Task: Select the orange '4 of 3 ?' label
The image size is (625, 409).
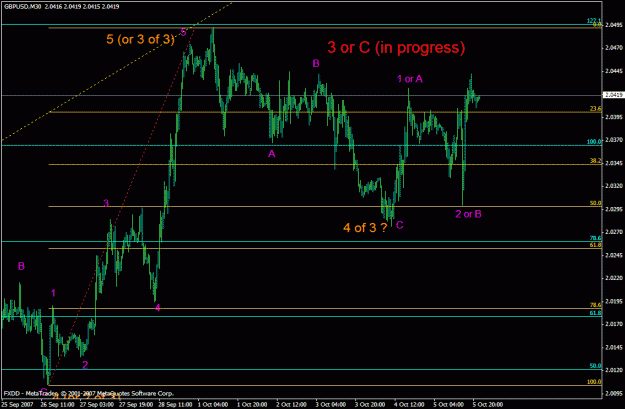Action: [x=365, y=228]
